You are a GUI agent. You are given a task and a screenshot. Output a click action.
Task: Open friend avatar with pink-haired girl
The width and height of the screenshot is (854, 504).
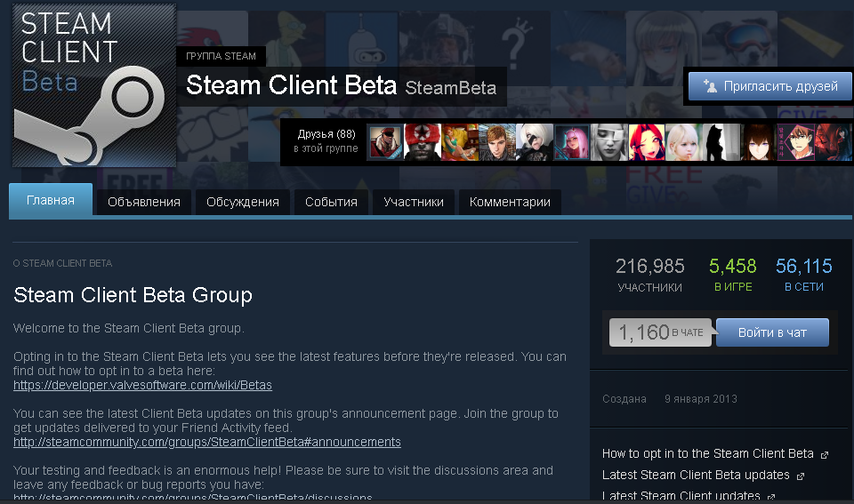572,142
